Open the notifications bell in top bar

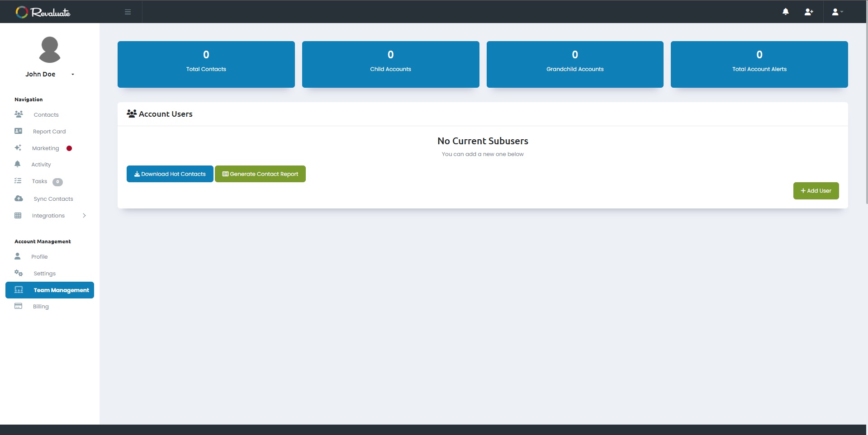tap(786, 12)
